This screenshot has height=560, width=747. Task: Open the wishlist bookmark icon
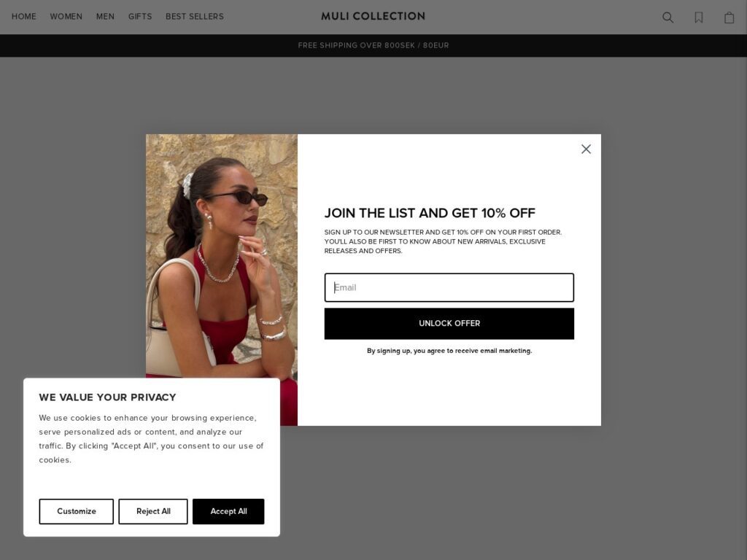699,17
